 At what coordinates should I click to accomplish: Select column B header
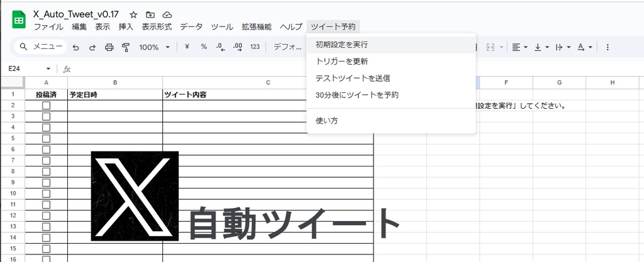point(115,82)
